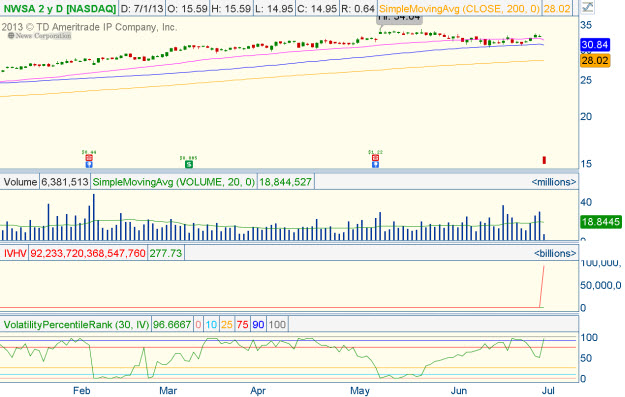Click the Mar label on time axis
This screenshot has width=625, height=397.
tap(168, 391)
